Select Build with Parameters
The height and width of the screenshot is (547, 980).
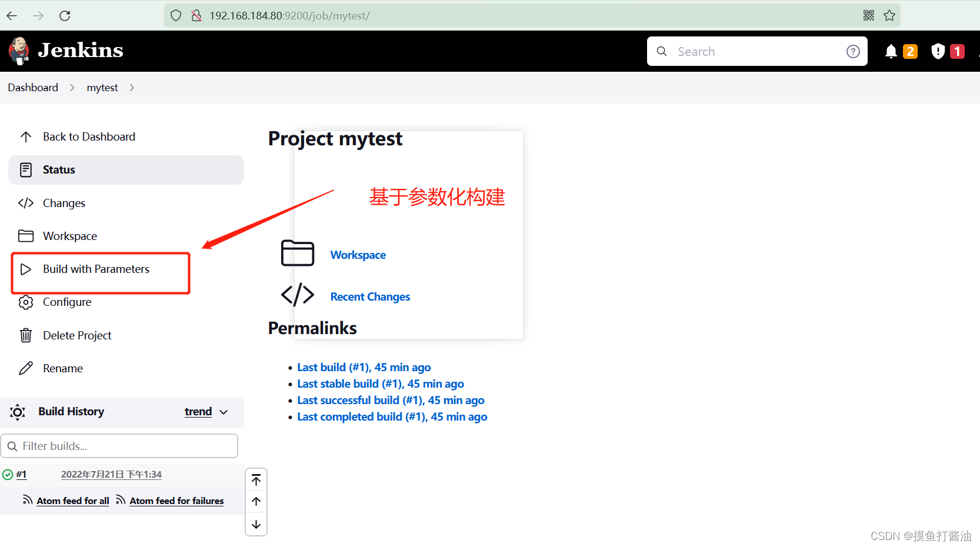96,269
